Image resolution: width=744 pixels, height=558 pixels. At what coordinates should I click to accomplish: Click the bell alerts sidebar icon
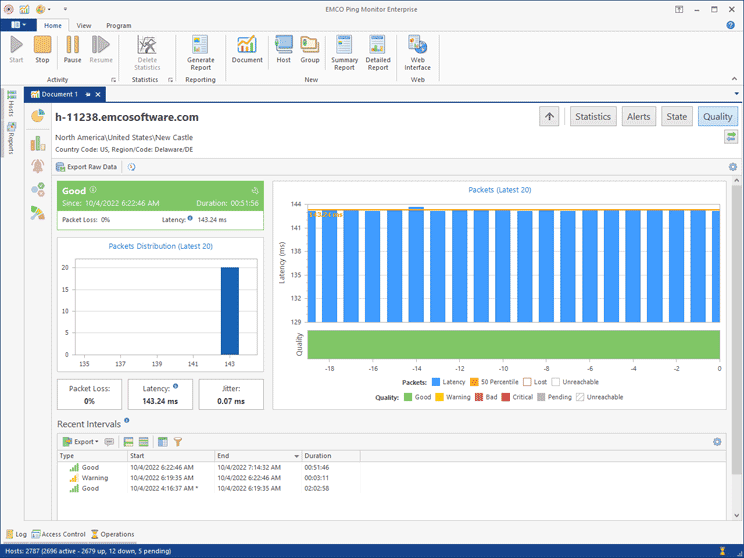click(x=38, y=166)
